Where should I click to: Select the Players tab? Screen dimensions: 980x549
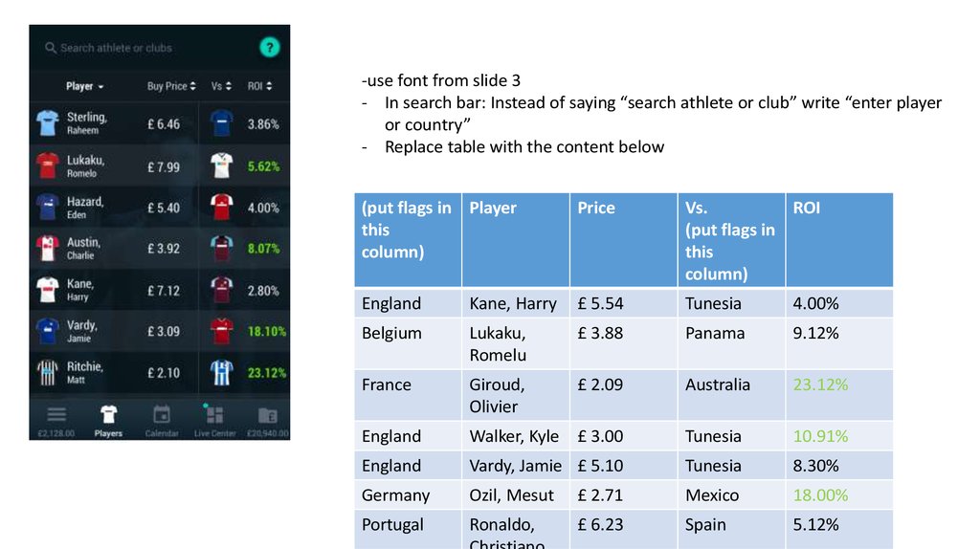(x=108, y=420)
